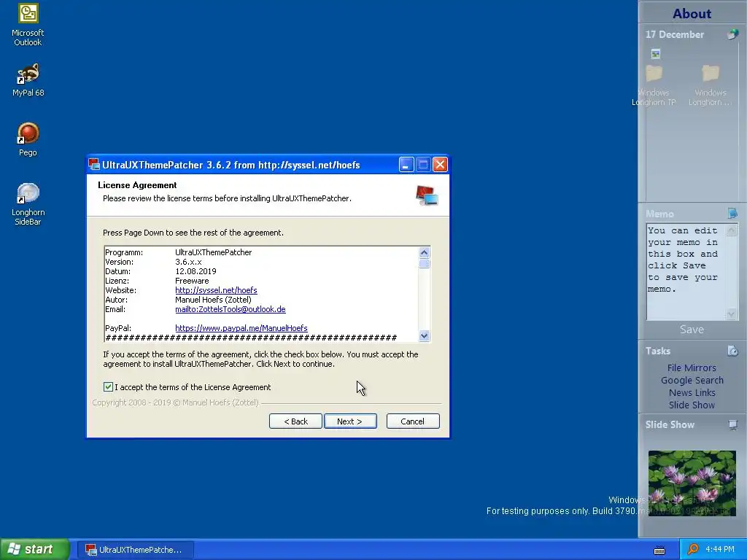Click the water lilies slide show thumbnail
This screenshot has width=747, height=560.
692,483
